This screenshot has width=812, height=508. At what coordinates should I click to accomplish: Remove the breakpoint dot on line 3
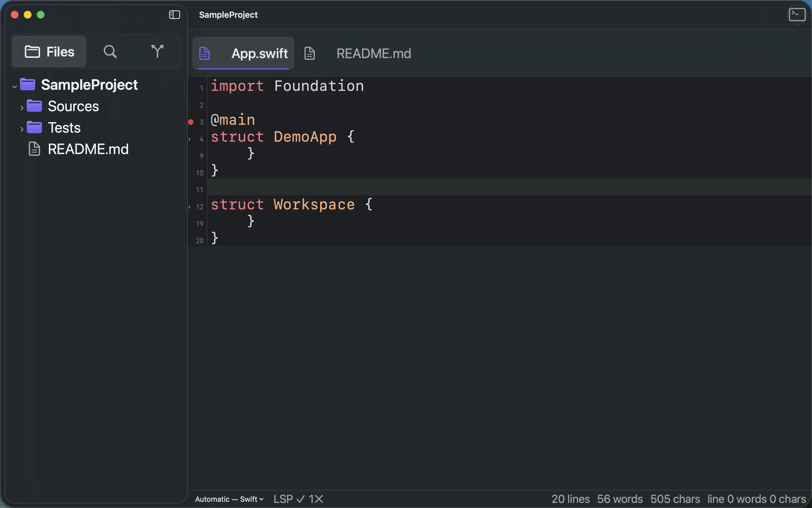[191, 122]
